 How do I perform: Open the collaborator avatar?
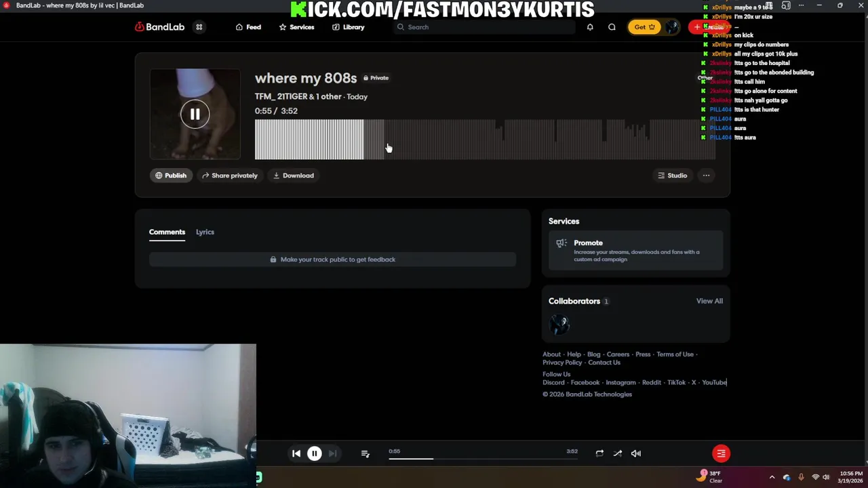tap(559, 325)
